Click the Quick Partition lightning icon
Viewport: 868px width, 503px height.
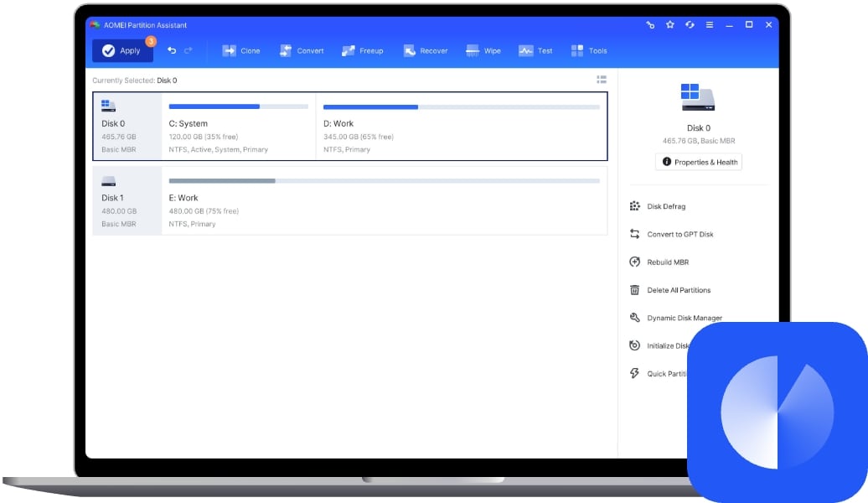(634, 373)
